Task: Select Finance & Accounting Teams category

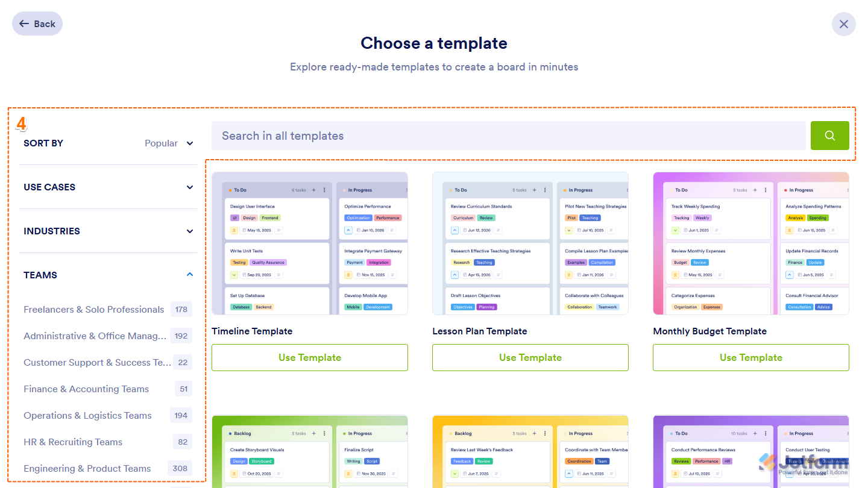Action: (x=86, y=389)
